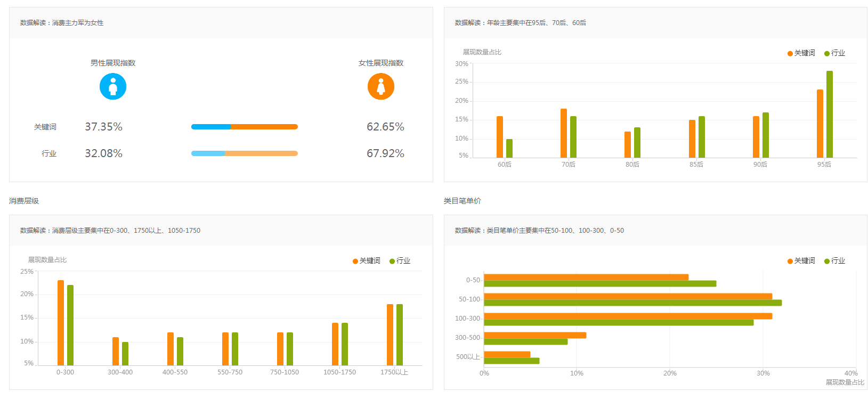The image size is (868, 400).
Task: Click the 62.65% female keyword value
Action: pyautogui.click(x=385, y=127)
